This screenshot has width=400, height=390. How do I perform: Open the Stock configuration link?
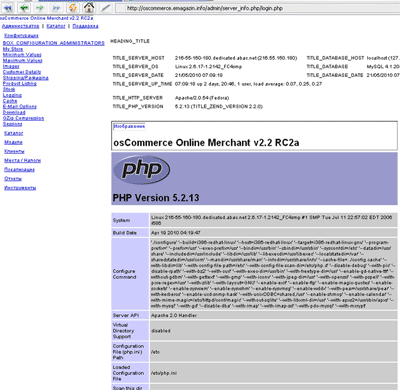click(9, 89)
